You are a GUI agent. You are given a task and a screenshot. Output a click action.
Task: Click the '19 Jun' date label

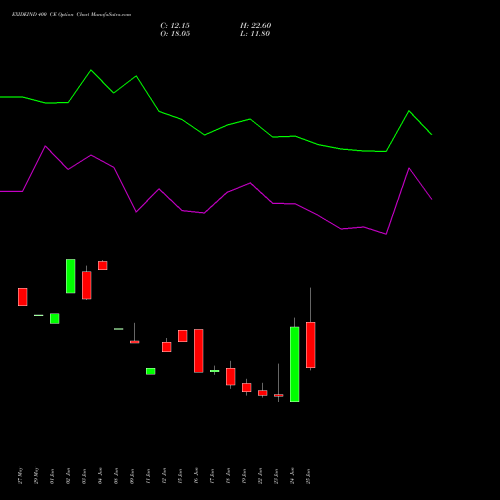pyautogui.click(x=245, y=476)
